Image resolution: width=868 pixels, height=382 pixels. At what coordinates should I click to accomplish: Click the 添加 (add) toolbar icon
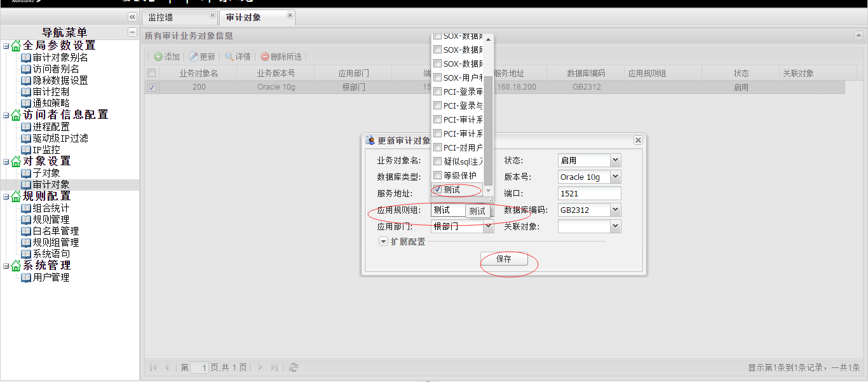coord(158,57)
